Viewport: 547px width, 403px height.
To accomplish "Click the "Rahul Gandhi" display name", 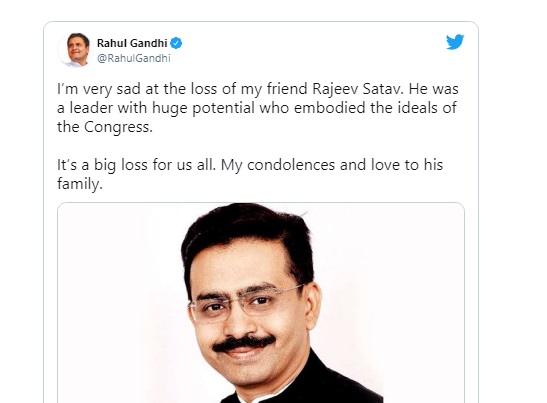I will [132, 43].
